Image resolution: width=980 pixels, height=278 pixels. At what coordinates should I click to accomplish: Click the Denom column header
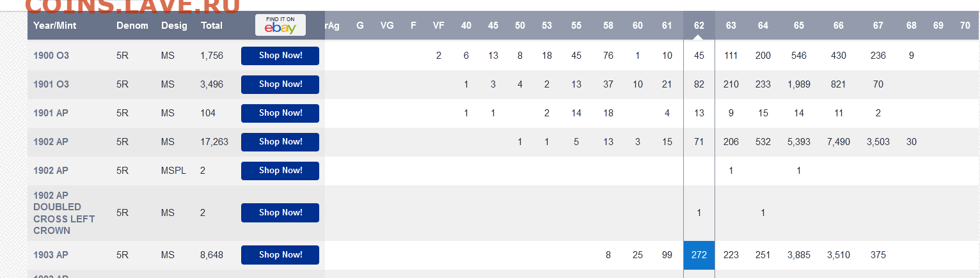pyautogui.click(x=132, y=26)
